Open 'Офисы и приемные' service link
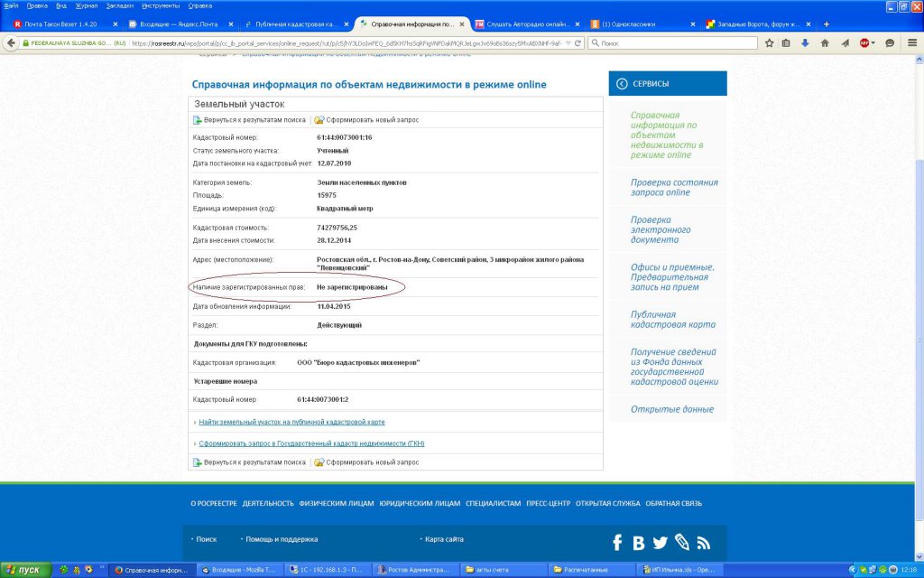924x578 pixels. (671, 277)
